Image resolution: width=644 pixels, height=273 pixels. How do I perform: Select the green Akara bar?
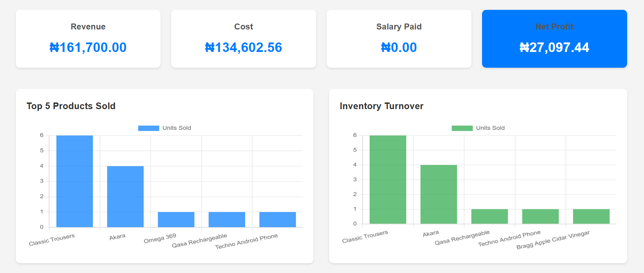pyautogui.click(x=438, y=194)
